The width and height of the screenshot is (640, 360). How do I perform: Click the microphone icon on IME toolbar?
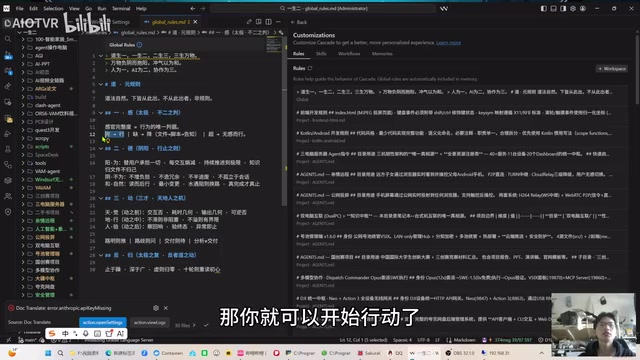point(86,333)
